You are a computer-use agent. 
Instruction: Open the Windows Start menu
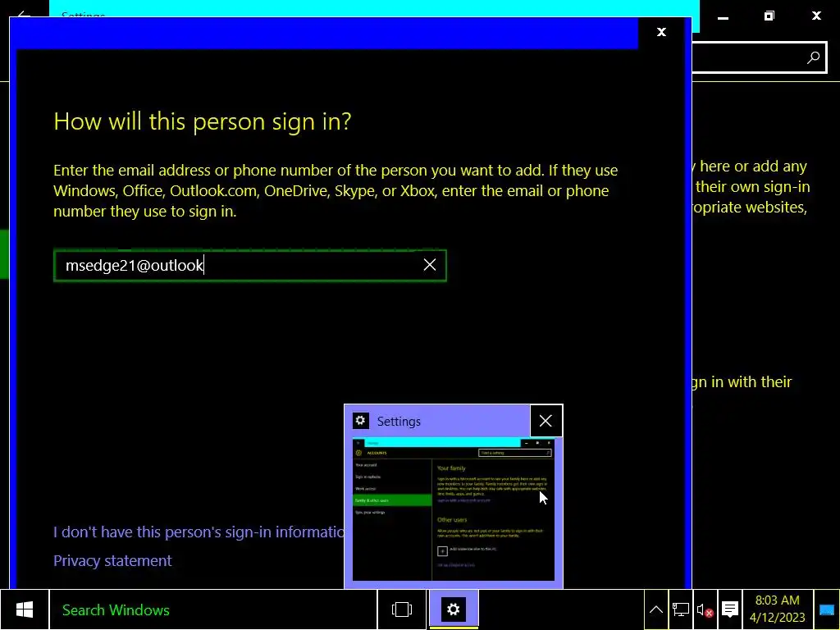pos(25,609)
